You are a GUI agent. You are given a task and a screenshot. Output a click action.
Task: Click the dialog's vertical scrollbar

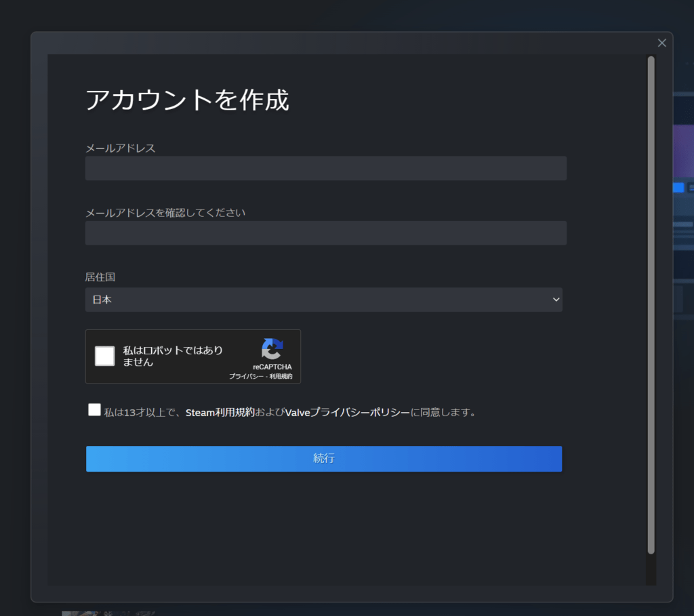pos(651,305)
